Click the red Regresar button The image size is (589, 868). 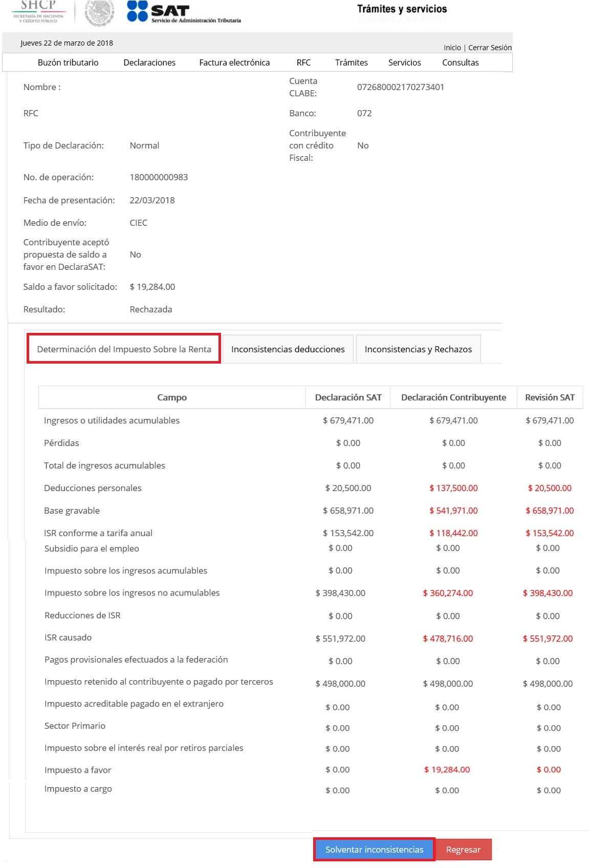tap(463, 850)
